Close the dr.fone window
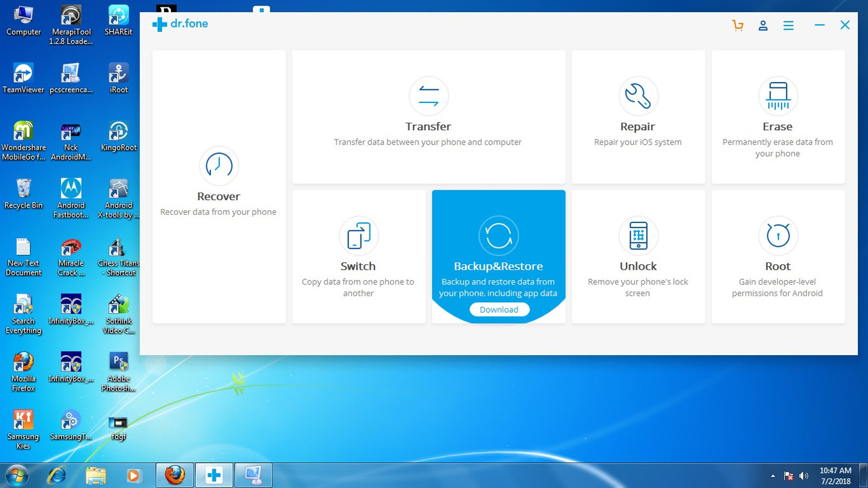Screen dimensions: 868x488 point(845,25)
